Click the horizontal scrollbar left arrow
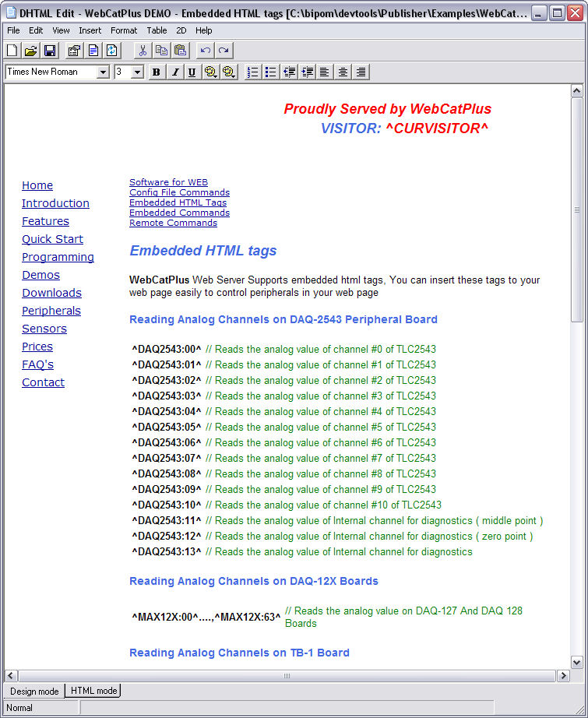 pyautogui.click(x=11, y=675)
